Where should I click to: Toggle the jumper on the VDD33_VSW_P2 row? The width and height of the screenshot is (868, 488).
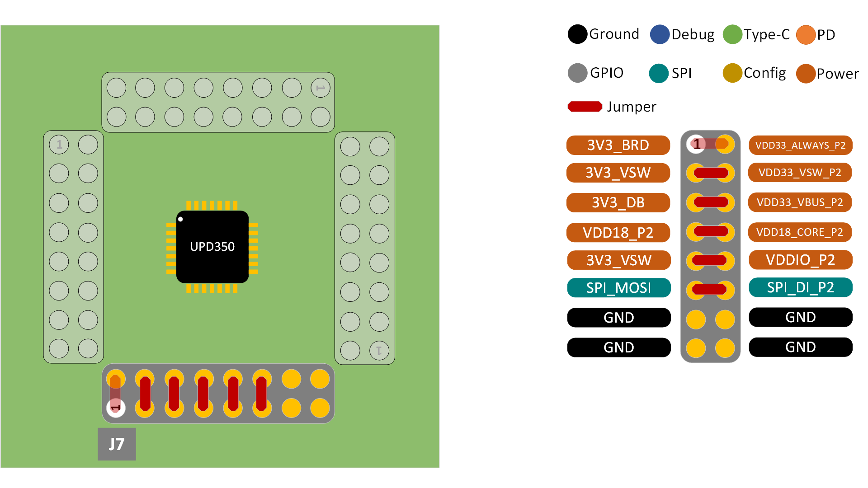point(710,173)
